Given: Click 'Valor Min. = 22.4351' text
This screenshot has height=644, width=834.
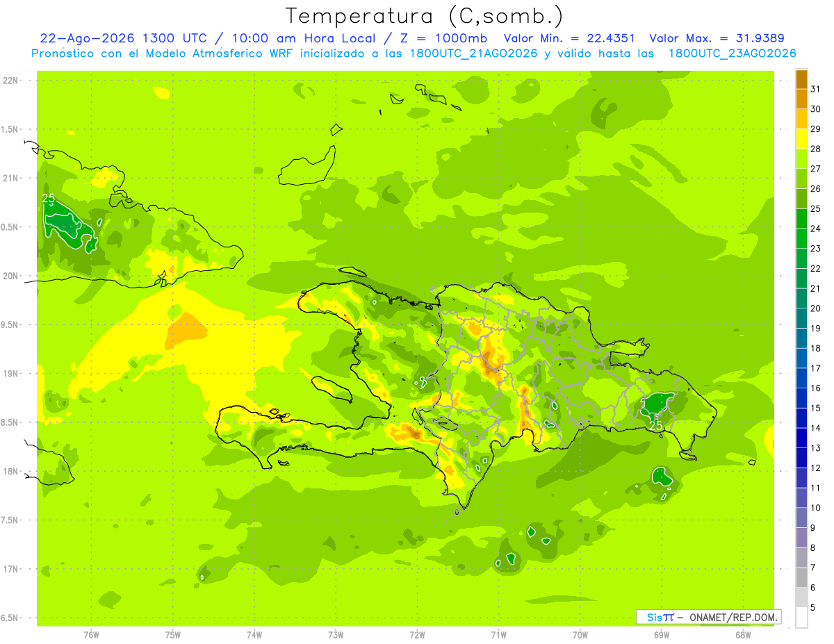Looking at the screenshot, I should [571, 38].
